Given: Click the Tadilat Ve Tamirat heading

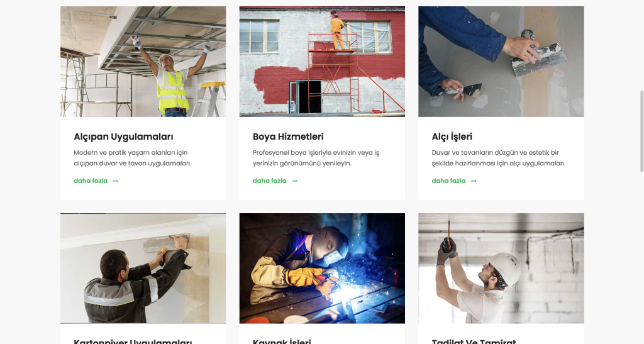Looking at the screenshot, I should [x=474, y=341].
